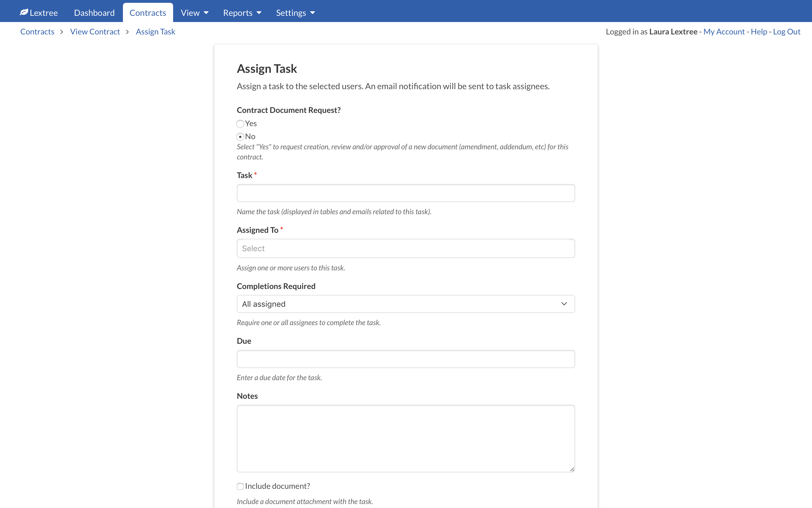This screenshot has height=508, width=812.
Task: Click the Help link
Action: [x=759, y=32]
